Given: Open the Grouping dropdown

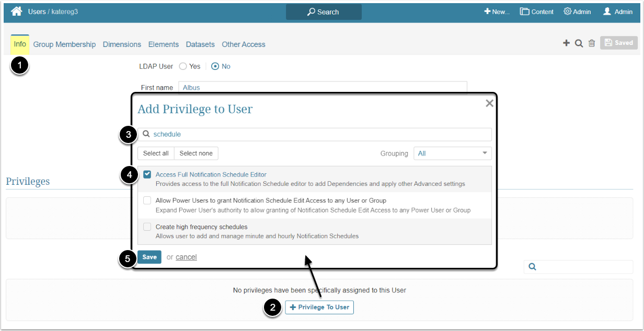Looking at the screenshot, I should 453,153.
